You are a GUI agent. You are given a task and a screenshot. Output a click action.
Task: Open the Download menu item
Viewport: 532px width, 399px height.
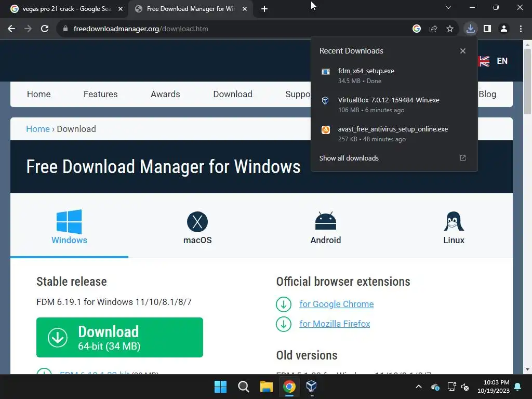tap(233, 95)
